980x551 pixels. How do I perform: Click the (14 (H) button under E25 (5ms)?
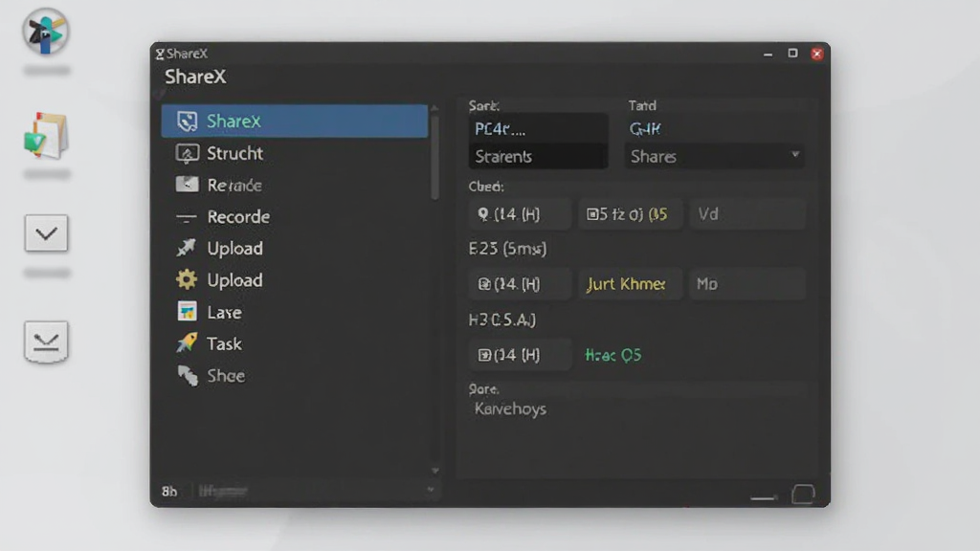[520, 284]
